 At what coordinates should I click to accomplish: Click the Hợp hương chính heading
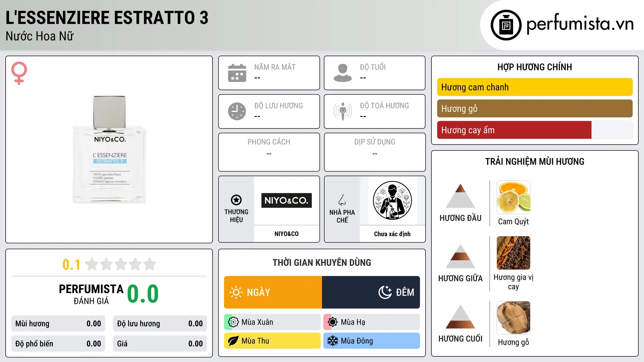coord(535,67)
